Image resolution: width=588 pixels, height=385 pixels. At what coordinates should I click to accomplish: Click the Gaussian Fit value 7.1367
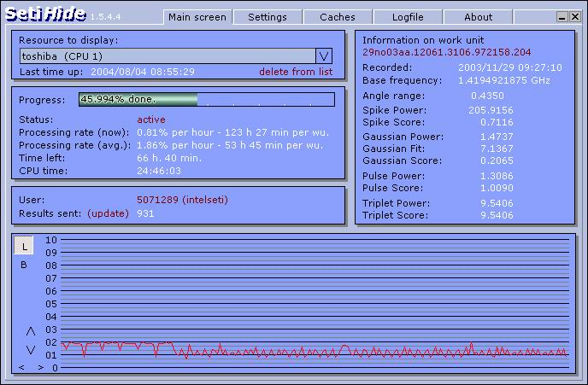(x=497, y=149)
